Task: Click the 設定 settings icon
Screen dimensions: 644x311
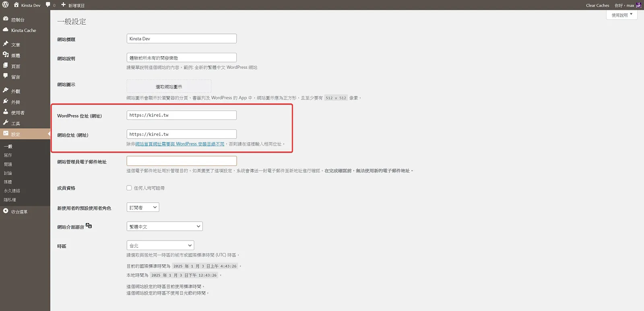Action: 6,134
